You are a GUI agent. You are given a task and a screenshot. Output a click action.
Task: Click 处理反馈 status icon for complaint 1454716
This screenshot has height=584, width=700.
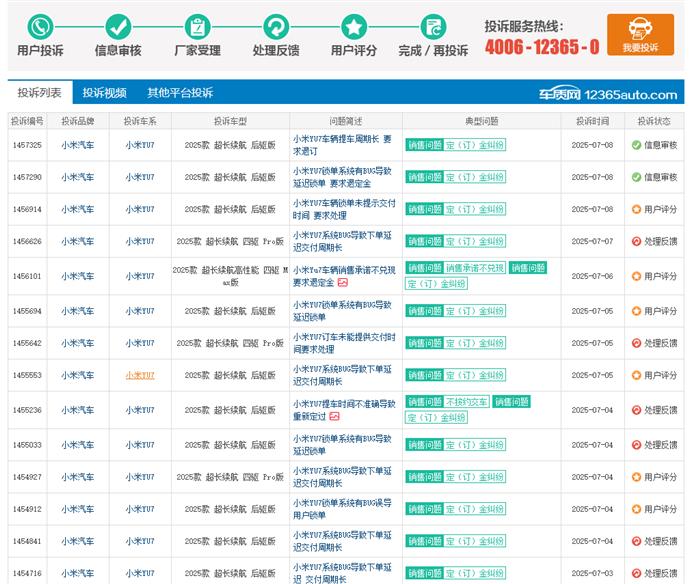(636, 573)
